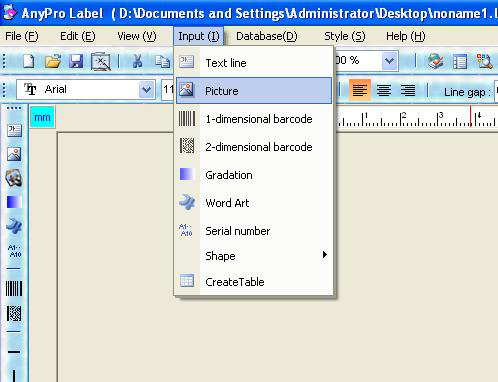Open the zoom percentage dropdown

(389, 61)
